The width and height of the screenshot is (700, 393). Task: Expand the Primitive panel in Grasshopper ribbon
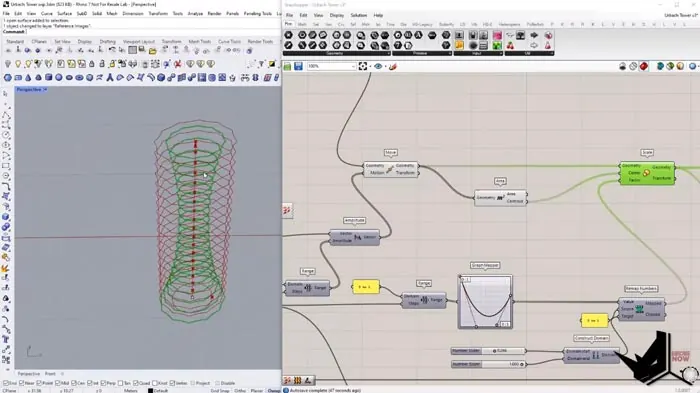coord(450,53)
